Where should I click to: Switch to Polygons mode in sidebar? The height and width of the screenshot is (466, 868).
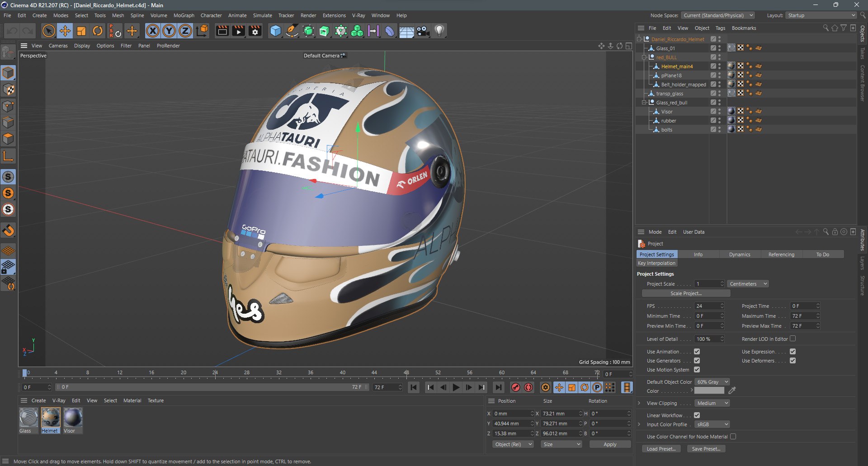point(9,139)
